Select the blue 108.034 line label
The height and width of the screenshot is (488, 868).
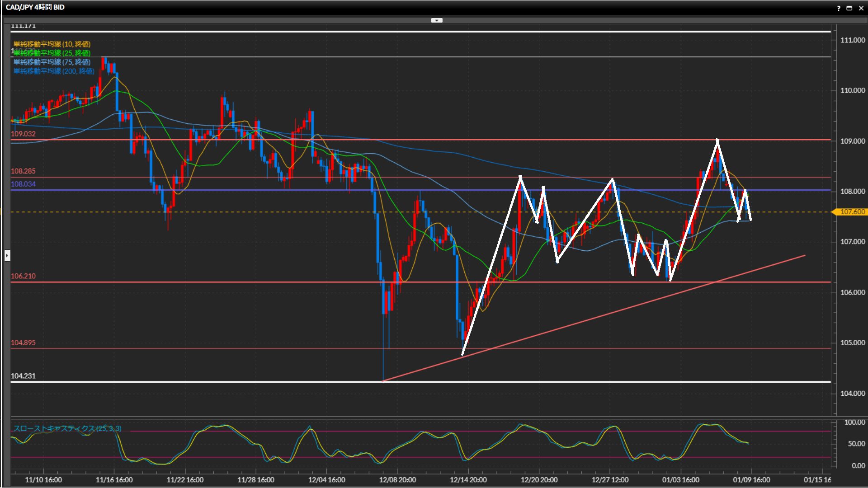click(23, 184)
